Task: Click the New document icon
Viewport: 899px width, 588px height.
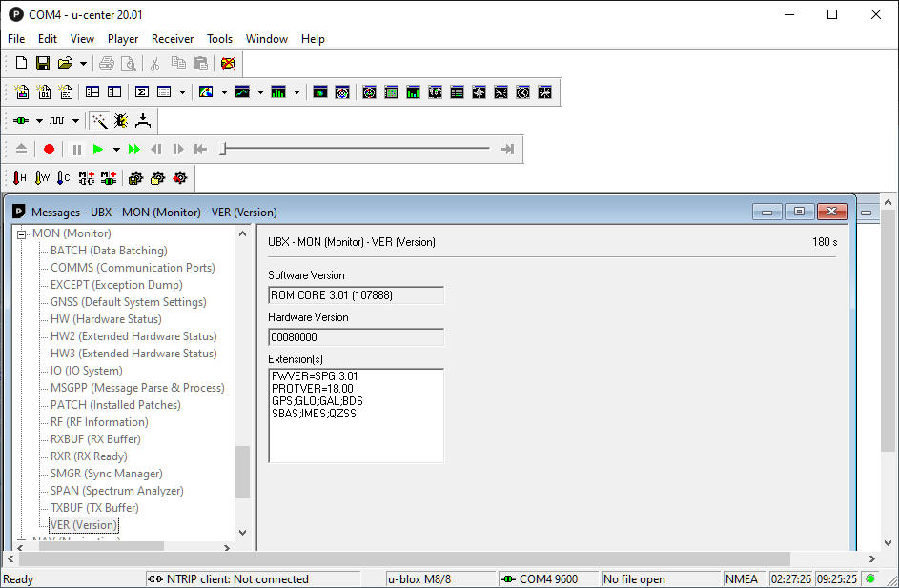Action: 21,63
